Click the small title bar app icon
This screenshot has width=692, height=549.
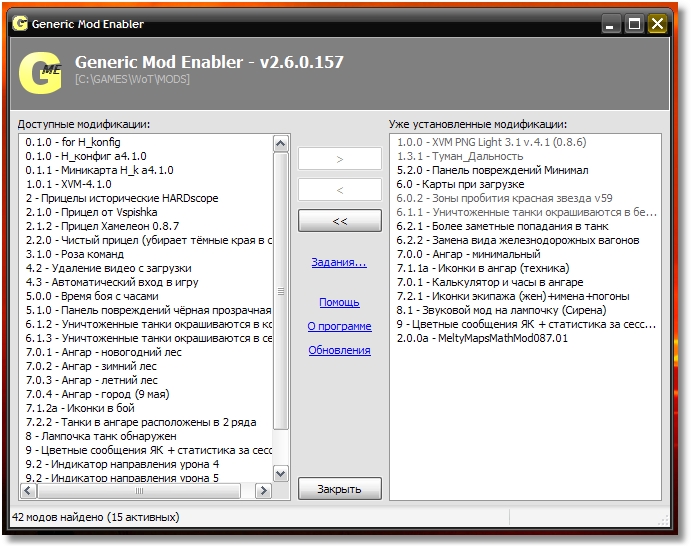(20, 23)
